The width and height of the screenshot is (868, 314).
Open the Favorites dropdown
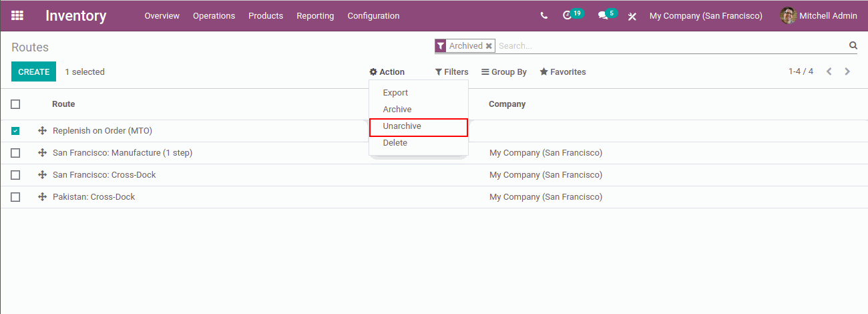click(562, 72)
